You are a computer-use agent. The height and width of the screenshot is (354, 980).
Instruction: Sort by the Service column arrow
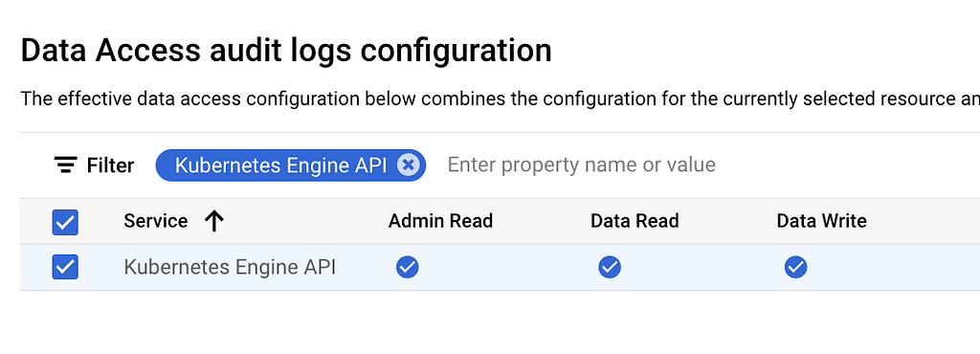(213, 221)
